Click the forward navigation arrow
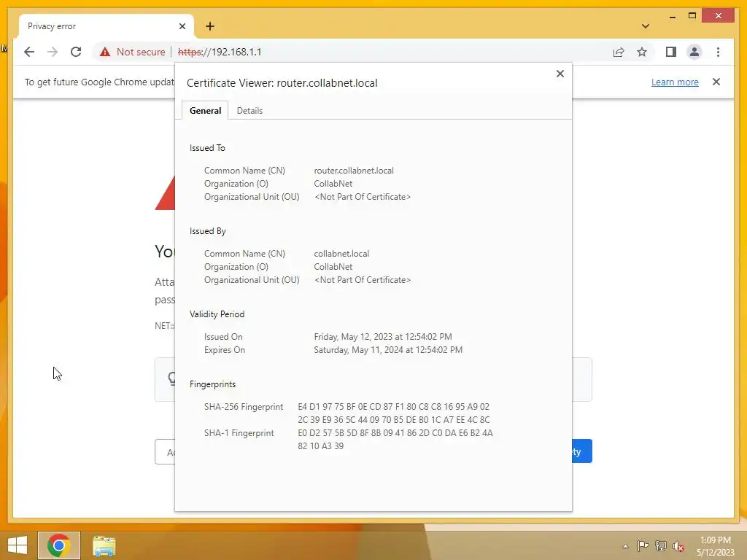This screenshot has width=747, height=560. 53,52
